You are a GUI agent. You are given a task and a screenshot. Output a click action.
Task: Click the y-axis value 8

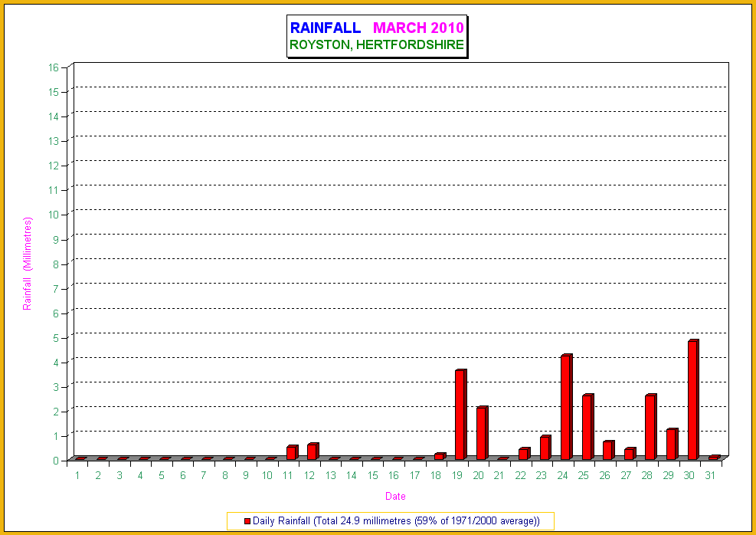pos(56,264)
